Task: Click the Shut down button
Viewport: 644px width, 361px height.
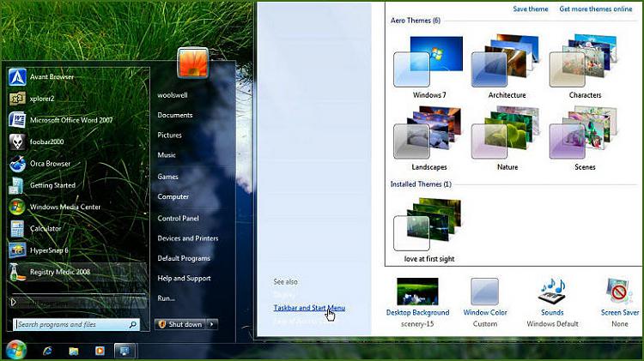Action: [x=180, y=324]
